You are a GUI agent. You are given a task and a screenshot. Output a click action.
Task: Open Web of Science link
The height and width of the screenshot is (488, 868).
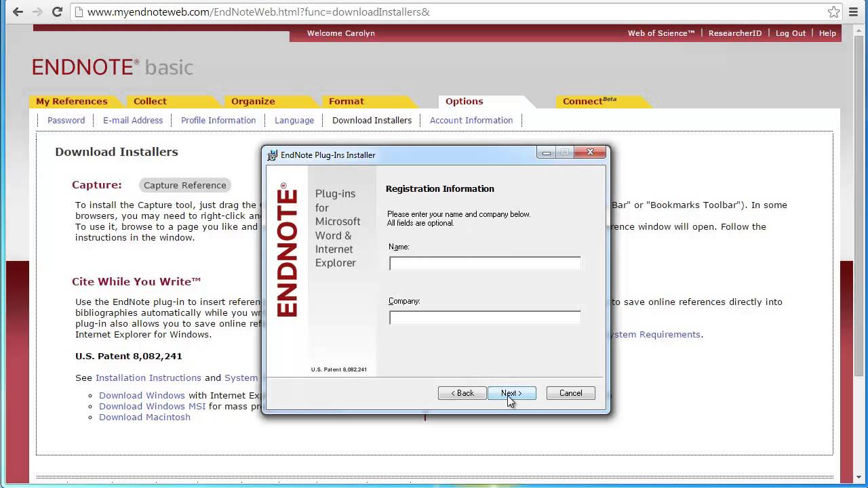pos(661,33)
